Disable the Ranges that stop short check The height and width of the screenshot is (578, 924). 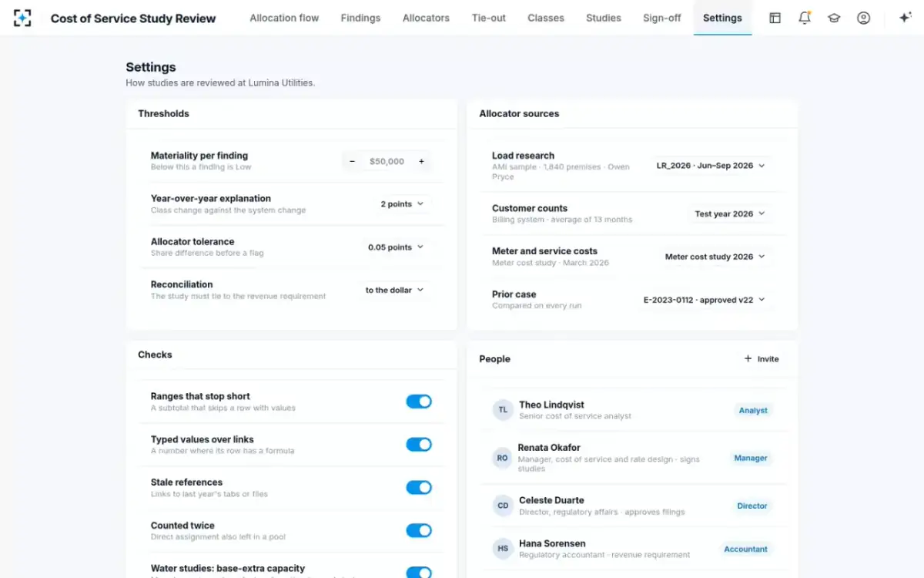coord(419,402)
